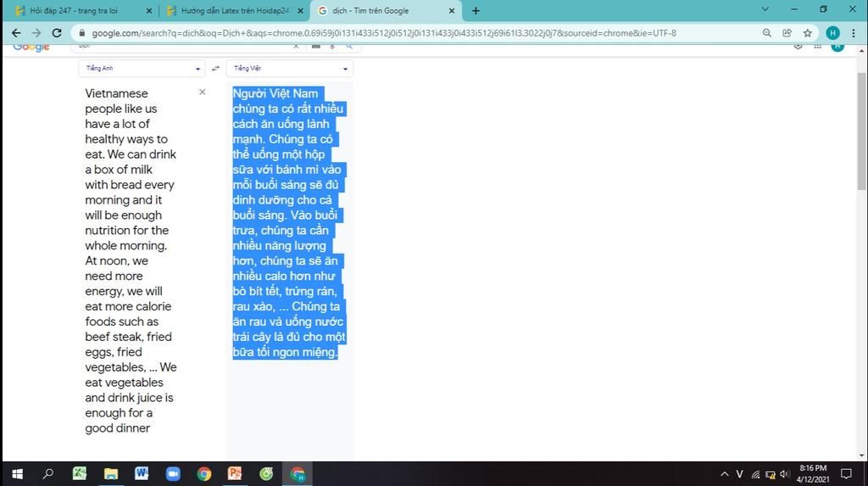Open the Chrome profile H avatar

832,33
